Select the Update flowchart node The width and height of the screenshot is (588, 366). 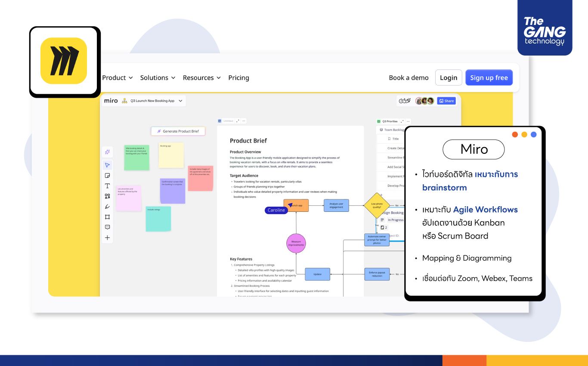(x=318, y=274)
